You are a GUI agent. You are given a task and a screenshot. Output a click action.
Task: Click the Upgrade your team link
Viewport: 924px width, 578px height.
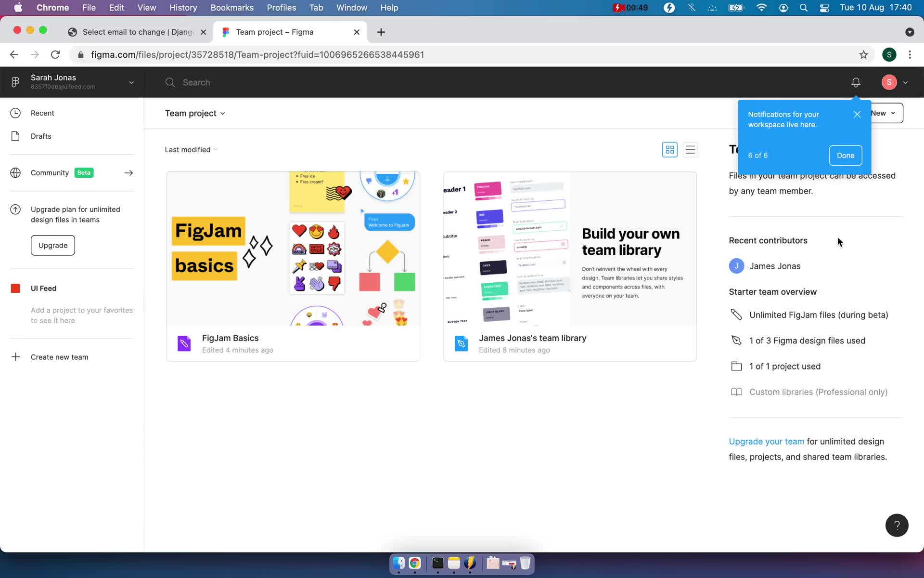[x=766, y=441]
